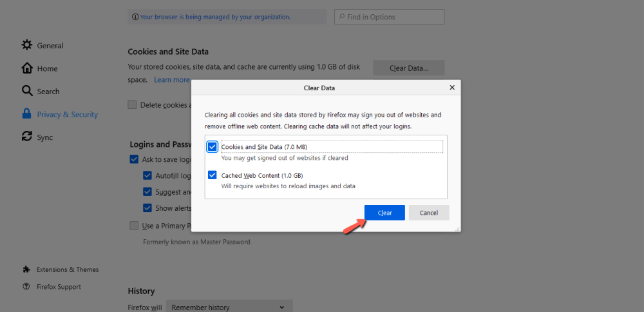Viewport: 644px width, 312px height.
Task: Click 'You may get signed out' description text
Action: click(x=285, y=157)
